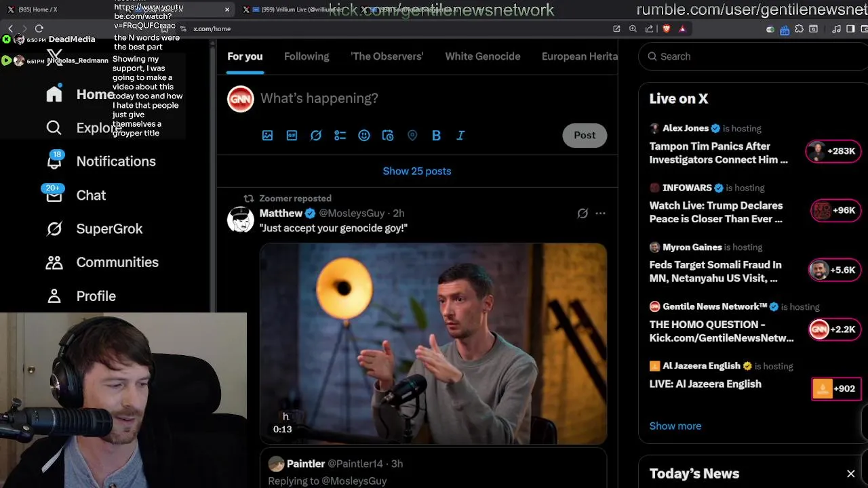Open the White Genocide tab
Viewport: 868px width, 488px height.
(x=483, y=56)
